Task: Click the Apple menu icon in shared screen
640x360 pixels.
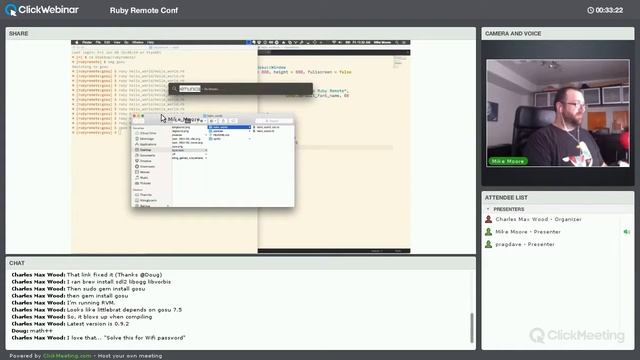Action: (77, 42)
